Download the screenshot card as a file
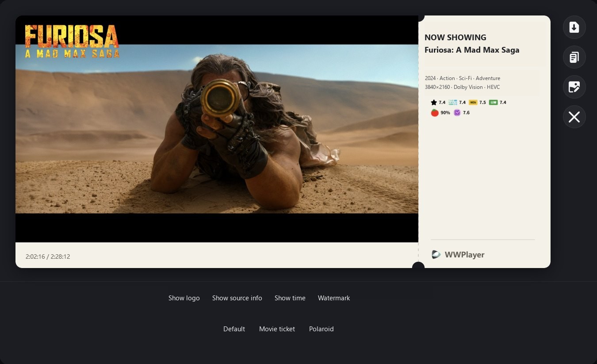The height and width of the screenshot is (364, 597). 574,27
